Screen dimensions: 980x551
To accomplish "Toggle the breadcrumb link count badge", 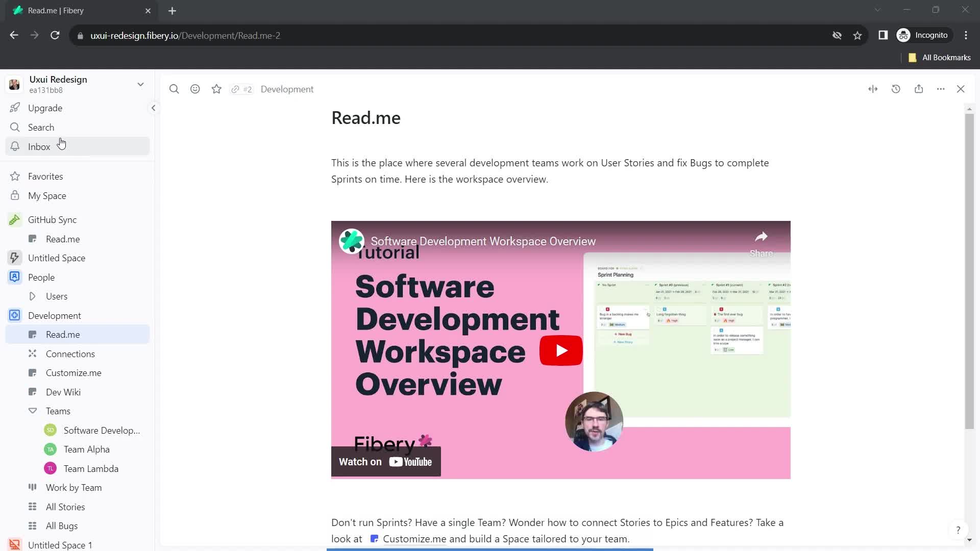I will point(242,89).
